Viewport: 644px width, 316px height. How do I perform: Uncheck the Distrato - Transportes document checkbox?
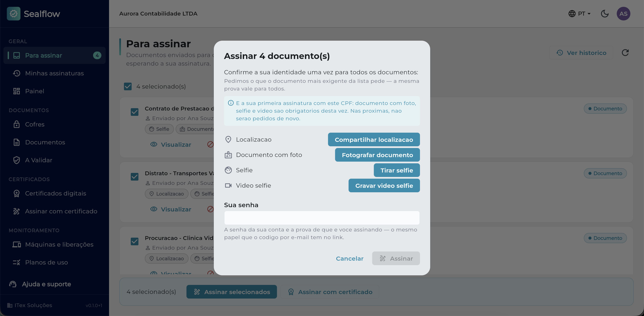(x=135, y=177)
